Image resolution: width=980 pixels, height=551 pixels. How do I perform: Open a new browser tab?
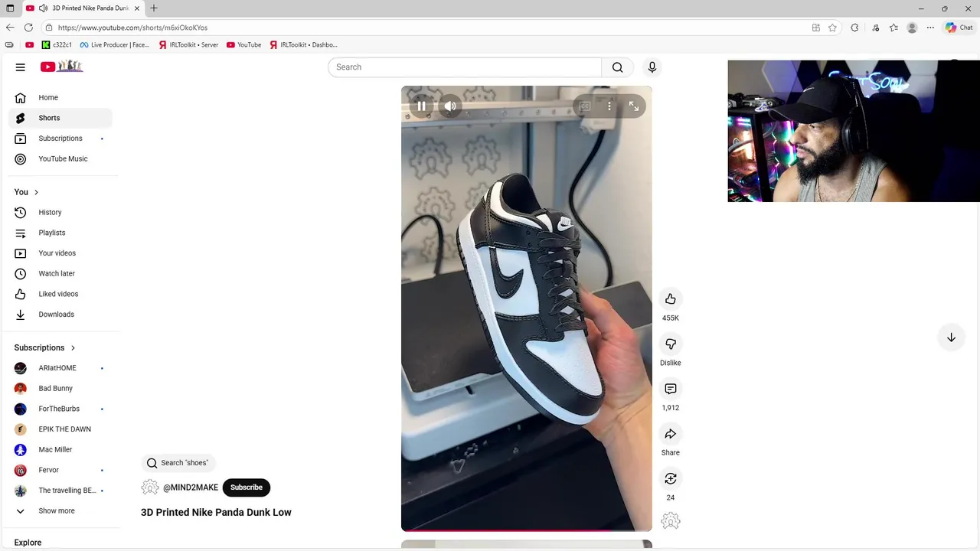tap(154, 8)
